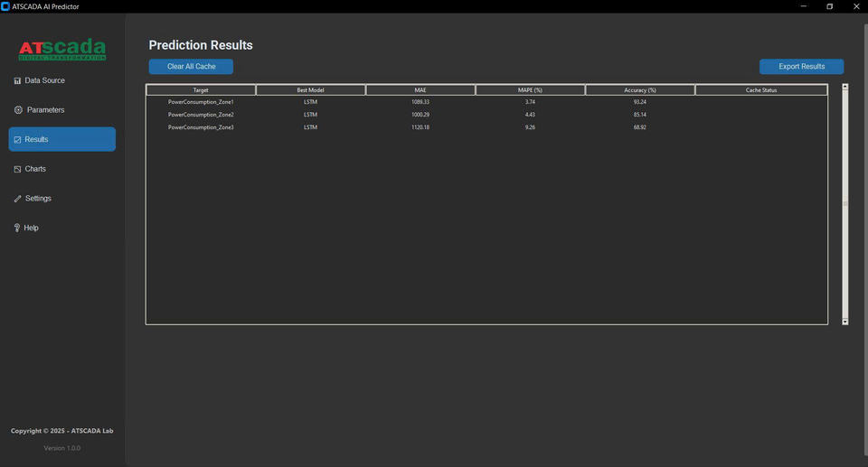
Task: Sort by the Best Model column header
Action: [310, 90]
